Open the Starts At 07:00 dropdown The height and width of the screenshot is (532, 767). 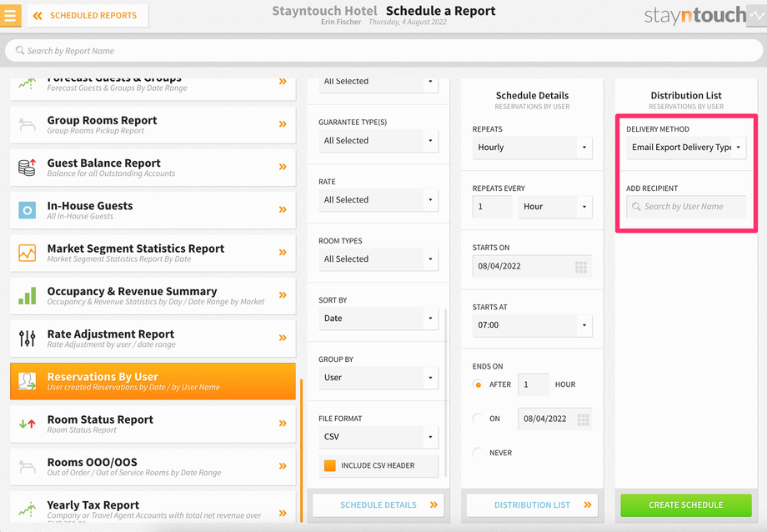pyautogui.click(x=532, y=325)
